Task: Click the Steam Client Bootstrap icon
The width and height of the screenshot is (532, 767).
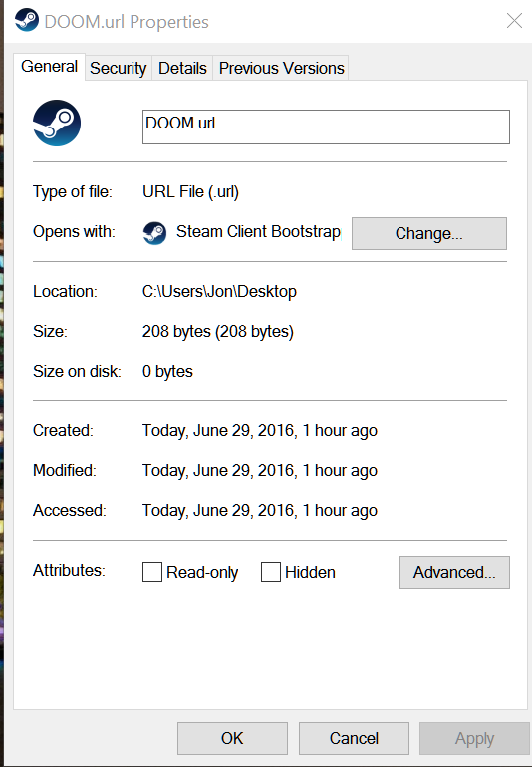Action: 154,233
